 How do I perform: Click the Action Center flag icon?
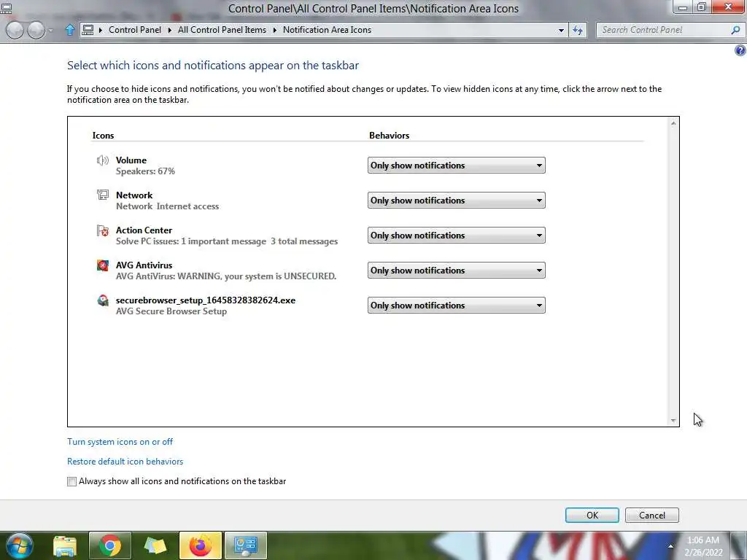(x=102, y=230)
